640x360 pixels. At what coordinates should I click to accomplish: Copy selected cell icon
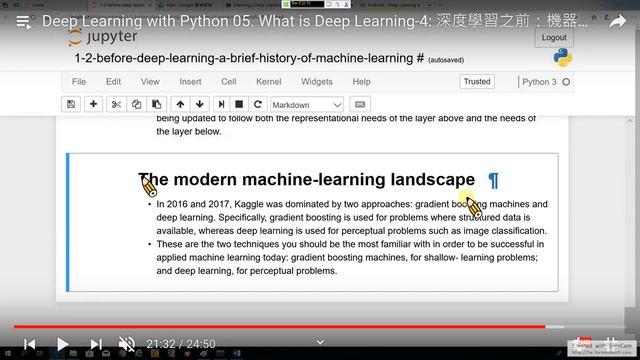(136, 104)
